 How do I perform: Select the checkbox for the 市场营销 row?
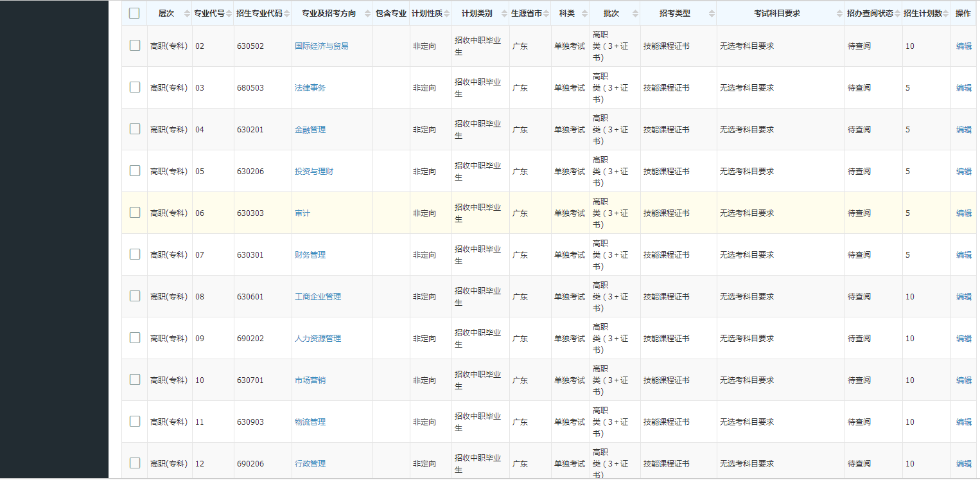tap(135, 379)
